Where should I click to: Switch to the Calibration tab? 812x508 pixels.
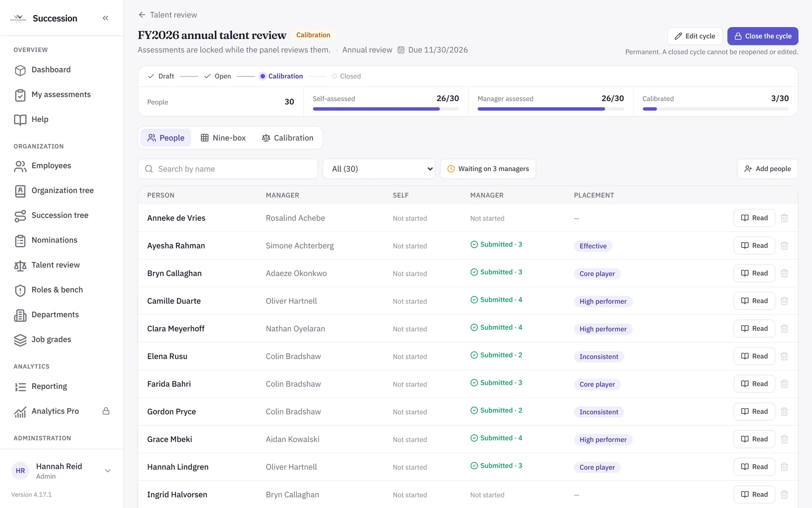[287, 138]
